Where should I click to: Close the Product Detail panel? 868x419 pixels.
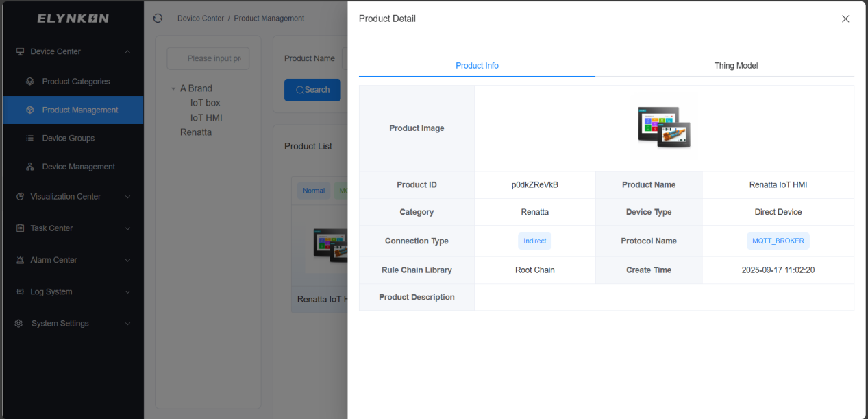point(845,19)
